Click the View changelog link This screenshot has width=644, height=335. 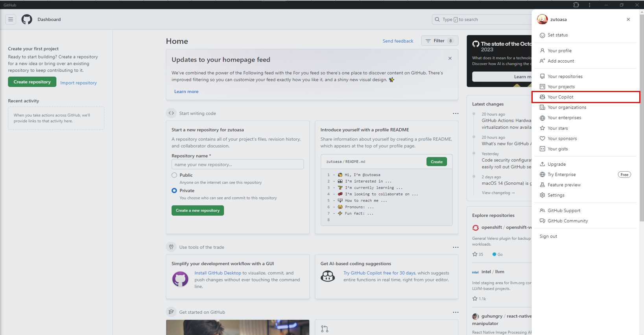498,193
